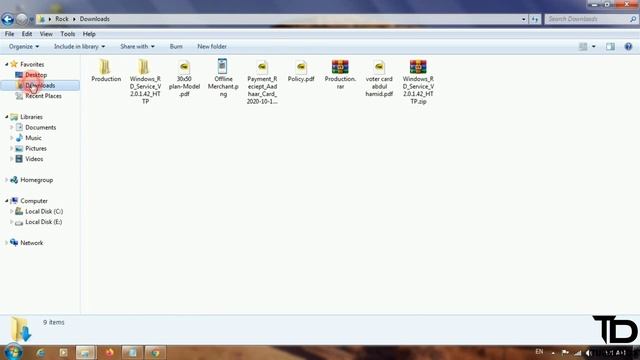Screen dimensions: 640x360
Task: Click the Back navigation button
Action: tap(7, 19)
